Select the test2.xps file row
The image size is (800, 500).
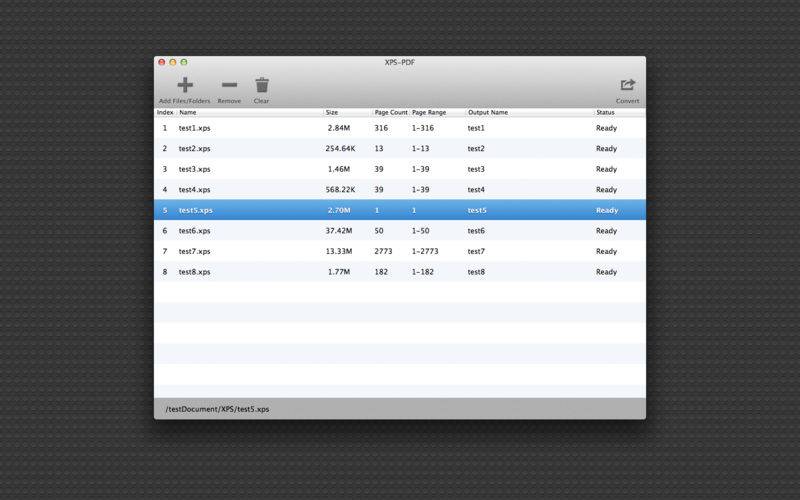[195, 149]
